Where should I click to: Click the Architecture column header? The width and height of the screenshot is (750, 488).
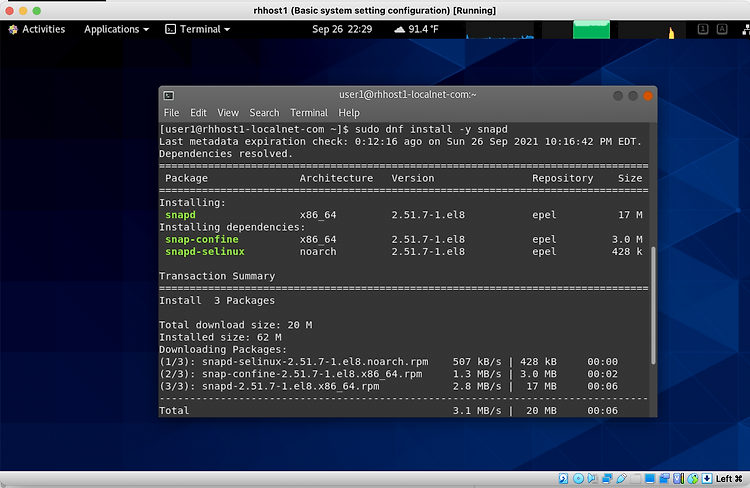[x=336, y=178]
